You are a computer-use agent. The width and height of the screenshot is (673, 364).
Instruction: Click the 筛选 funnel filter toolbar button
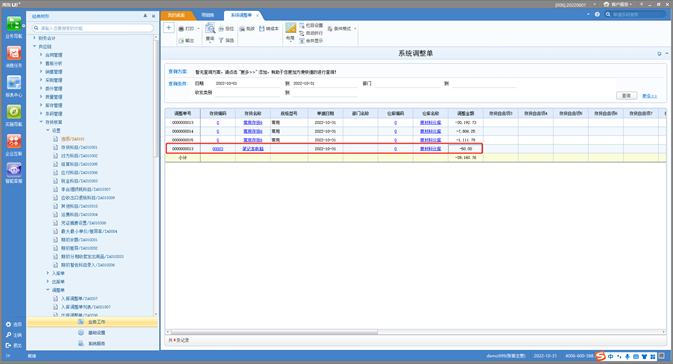226,40
